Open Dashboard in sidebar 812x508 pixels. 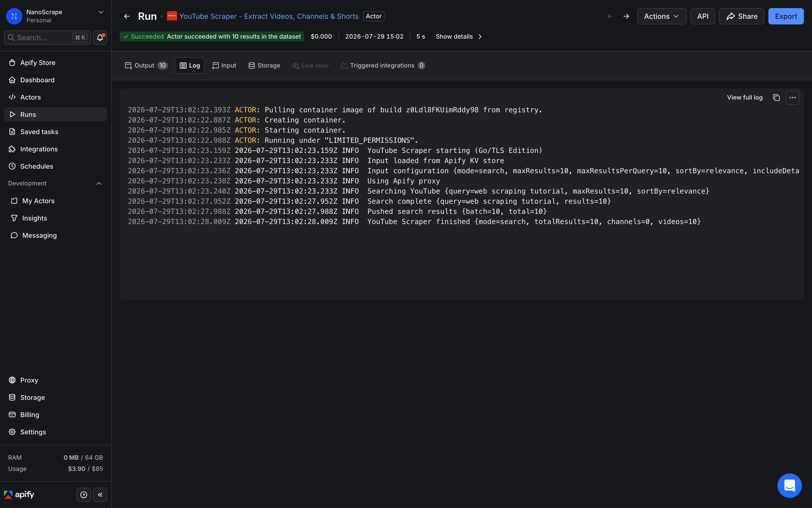point(55,80)
